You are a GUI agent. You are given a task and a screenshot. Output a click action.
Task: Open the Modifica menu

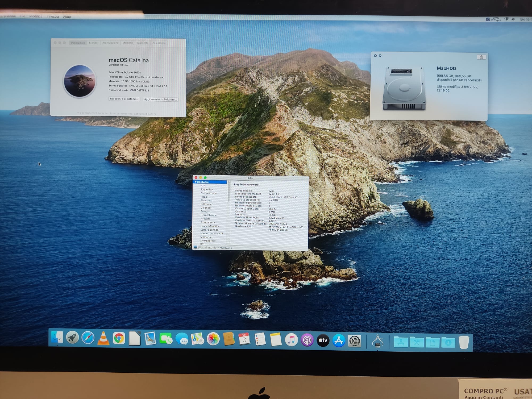tap(36, 16)
